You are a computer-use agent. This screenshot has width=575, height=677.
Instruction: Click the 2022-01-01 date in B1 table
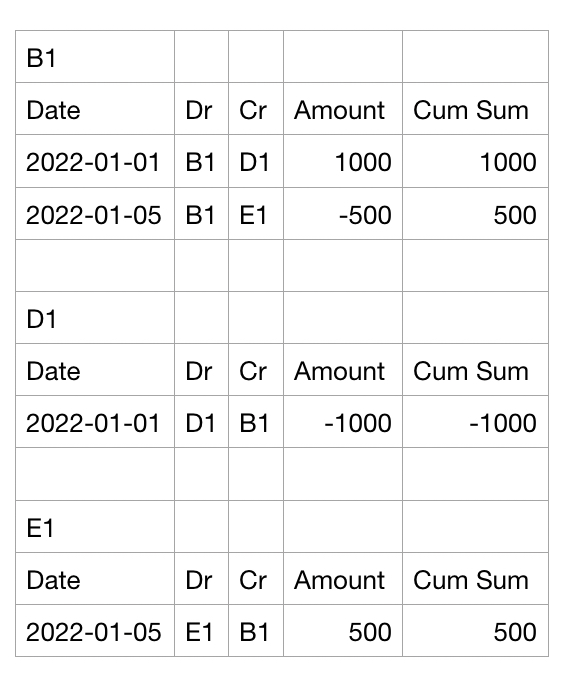coord(95,161)
